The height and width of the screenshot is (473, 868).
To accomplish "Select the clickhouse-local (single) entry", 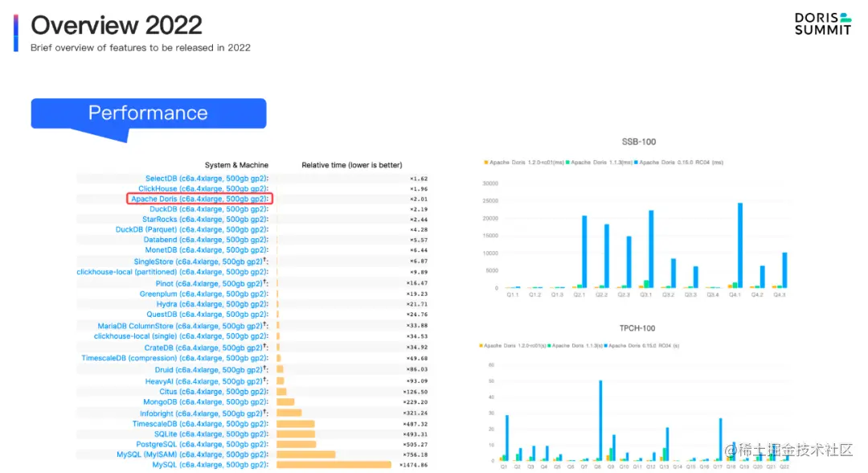I will pyautogui.click(x=181, y=336).
